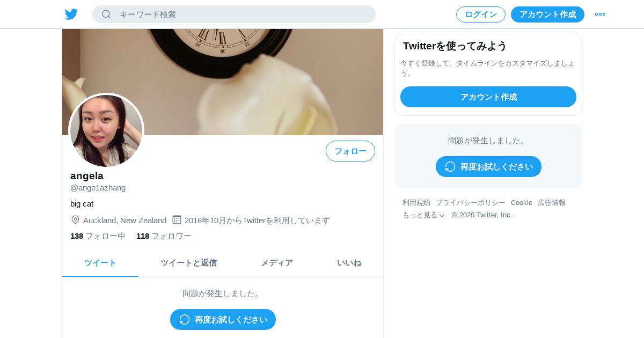Expand the もっと見る footer menu
Screen dimensions: 644x338
pos(423,215)
